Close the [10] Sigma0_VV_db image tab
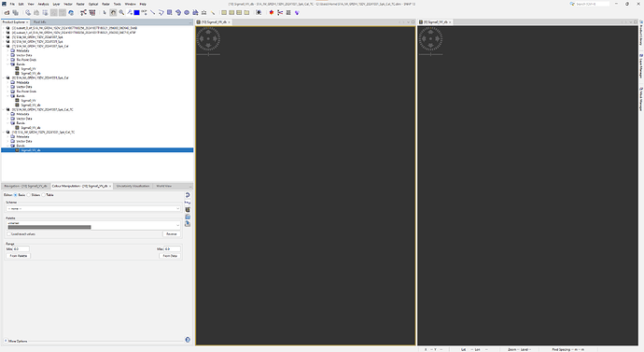Image resolution: width=644 pixels, height=352 pixels. click(x=230, y=22)
